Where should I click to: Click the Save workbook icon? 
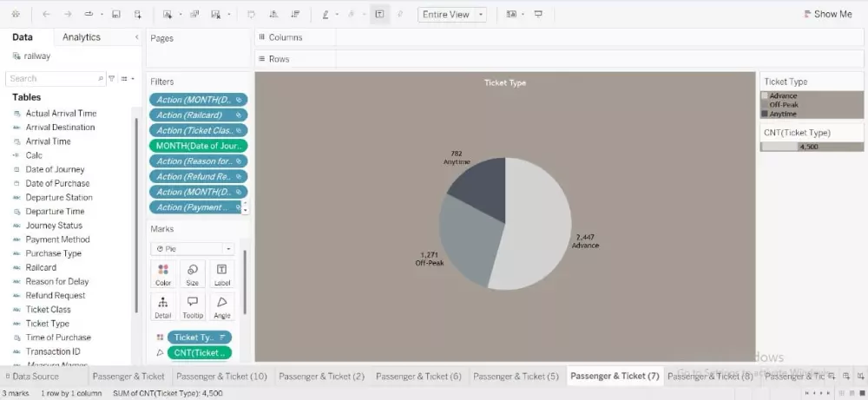click(x=116, y=15)
